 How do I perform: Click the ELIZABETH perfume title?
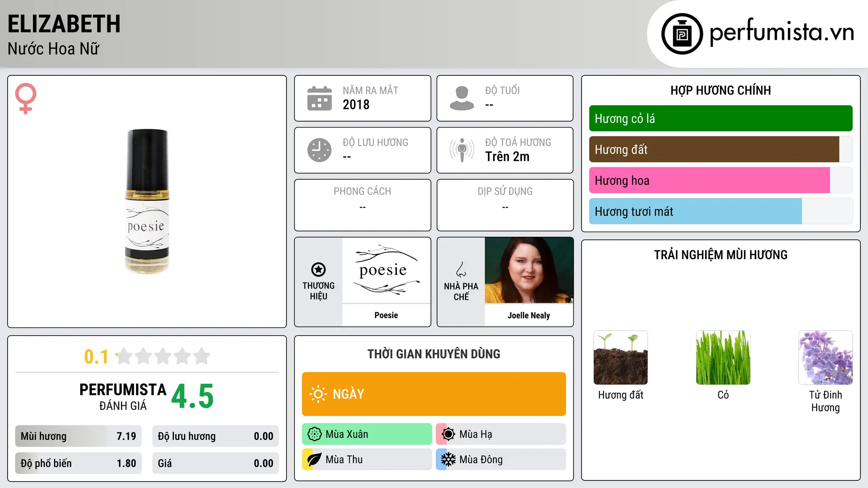64,24
